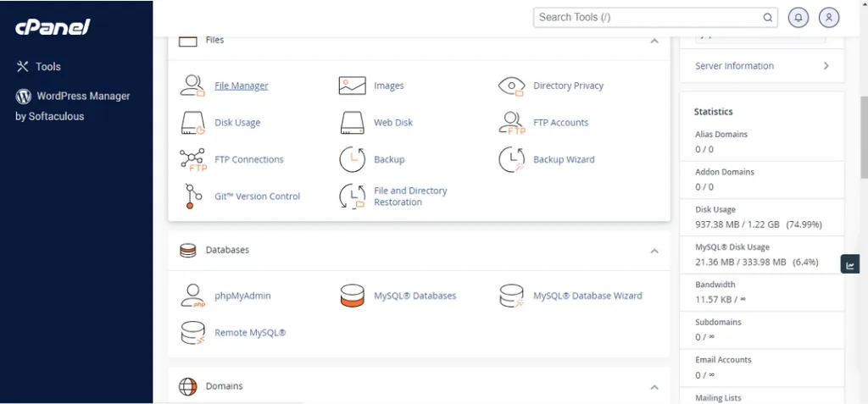Collapse the Domains section chevron
The image size is (868, 404).
point(654,387)
